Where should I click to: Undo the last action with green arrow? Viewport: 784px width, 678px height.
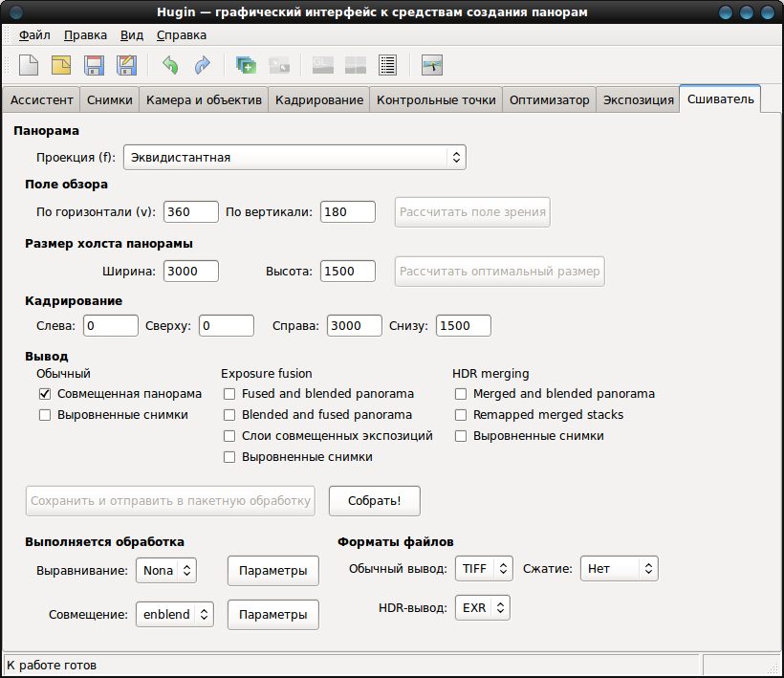pos(170,65)
